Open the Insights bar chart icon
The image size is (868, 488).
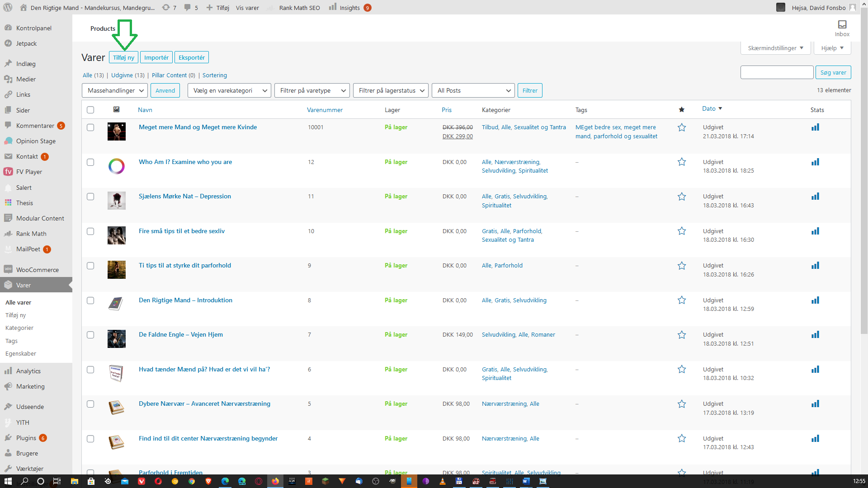[333, 7]
